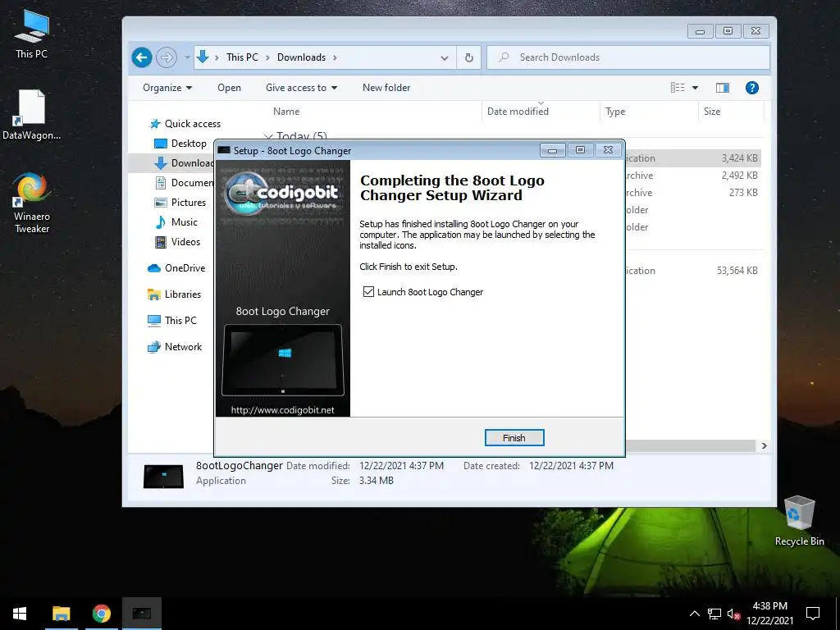
Task: Select the Recycle Bin desktop icon
Action: (799, 521)
